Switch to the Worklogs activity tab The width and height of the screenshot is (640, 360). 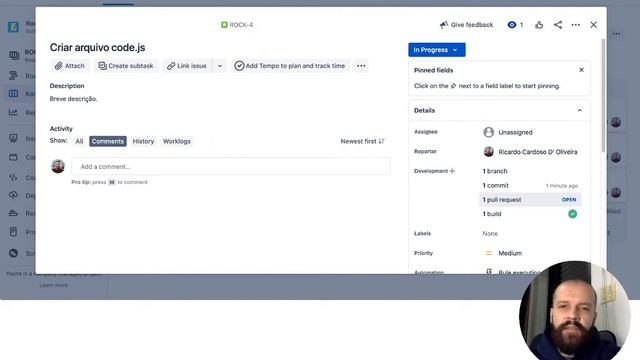pyautogui.click(x=177, y=141)
